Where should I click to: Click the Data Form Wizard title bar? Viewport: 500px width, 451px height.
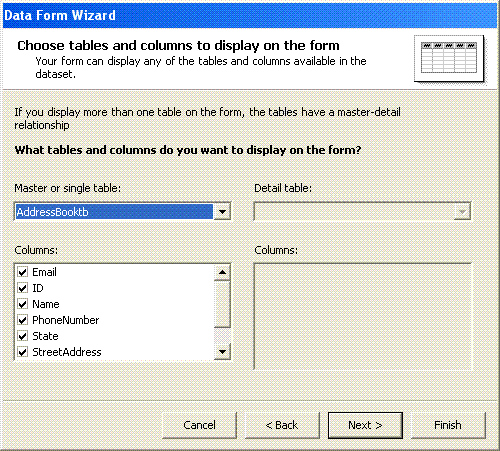[250, 15]
